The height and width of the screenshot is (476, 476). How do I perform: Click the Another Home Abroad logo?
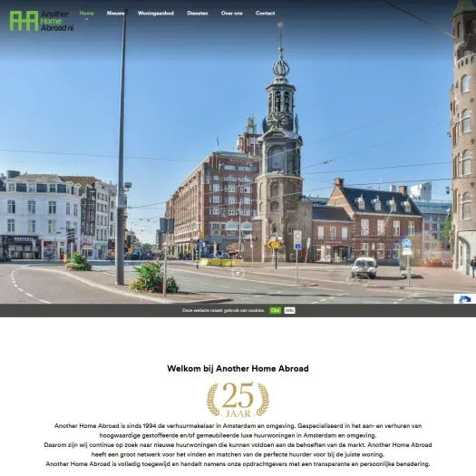pos(42,21)
